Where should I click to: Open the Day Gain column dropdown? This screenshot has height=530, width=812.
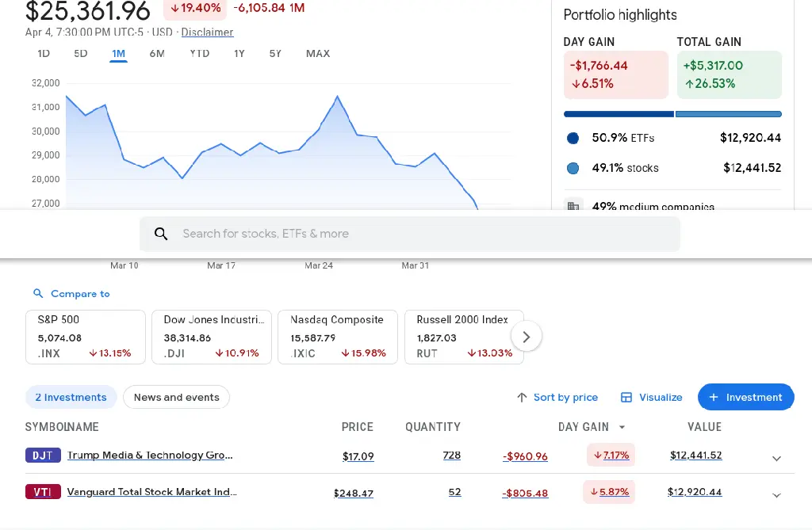622,427
